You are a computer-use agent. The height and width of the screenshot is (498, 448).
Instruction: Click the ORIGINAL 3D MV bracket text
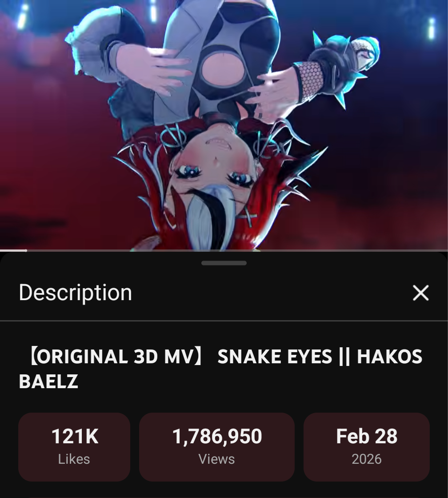point(116,356)
